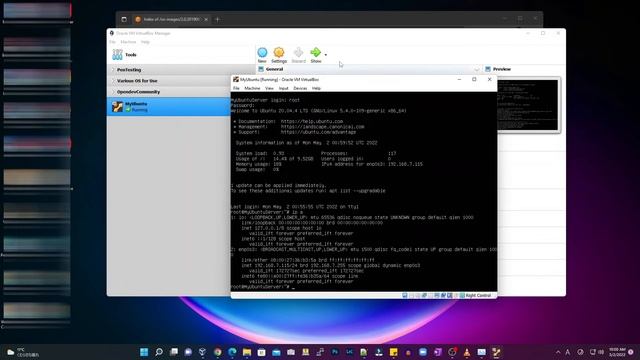
Task: Open Task View on the taskbar
Action: point(174,352)
